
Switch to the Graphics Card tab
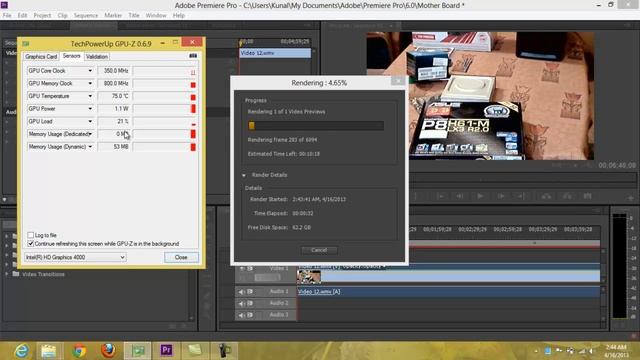tap(41, 56)
